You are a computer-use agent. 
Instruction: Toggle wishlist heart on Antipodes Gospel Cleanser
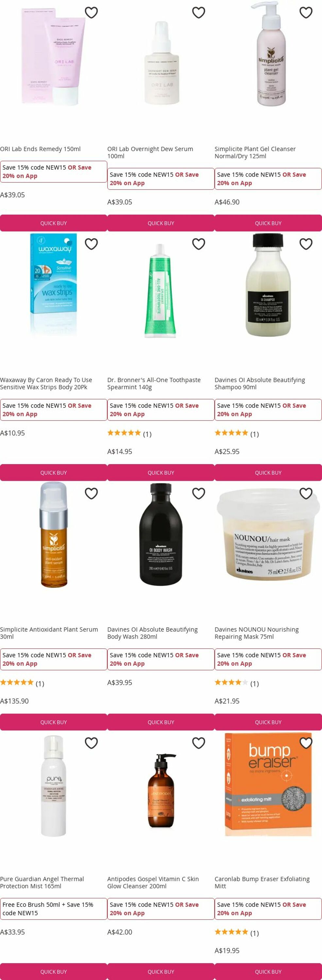(x=199, y=743)
